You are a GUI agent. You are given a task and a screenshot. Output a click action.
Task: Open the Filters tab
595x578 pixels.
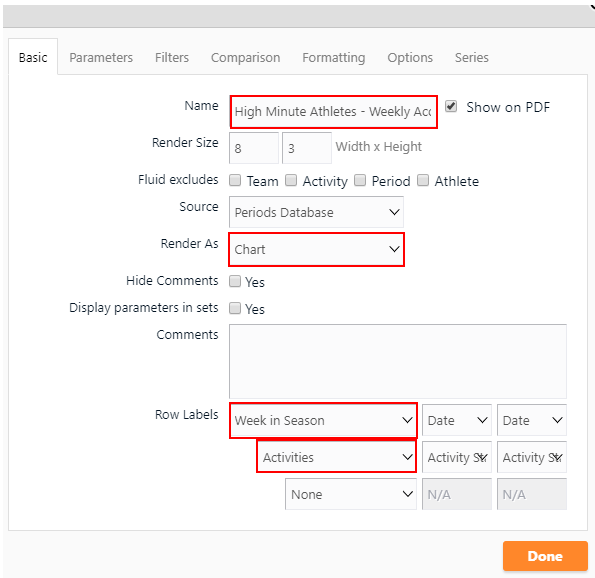[172, 58]
